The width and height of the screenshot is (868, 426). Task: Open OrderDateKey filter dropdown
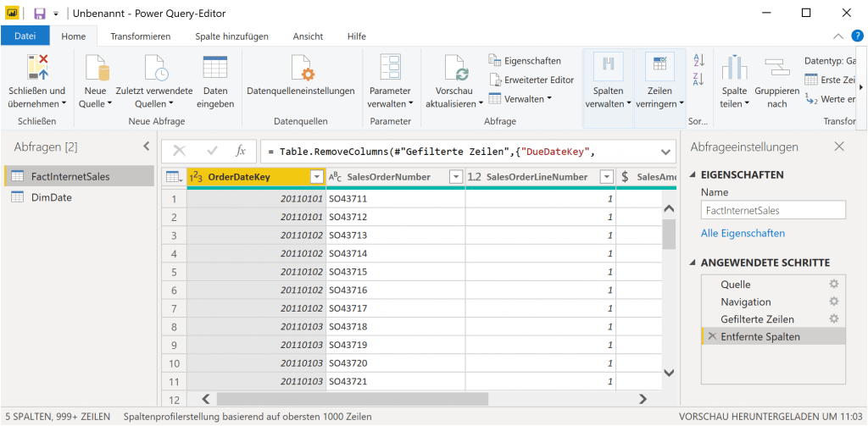[x=317, y=177]
